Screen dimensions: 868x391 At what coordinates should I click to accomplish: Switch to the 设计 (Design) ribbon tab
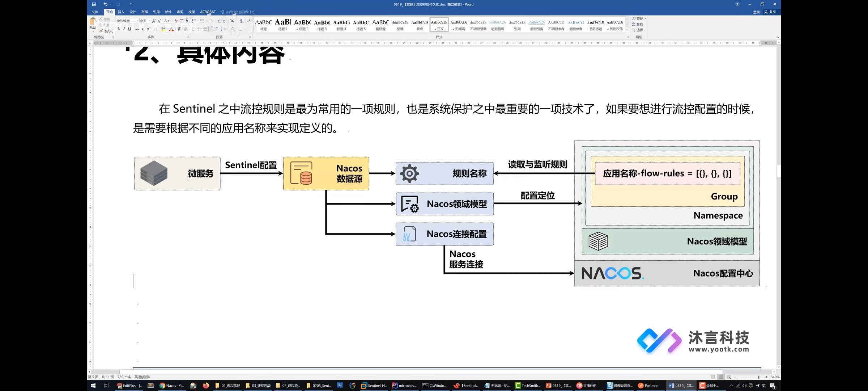point(133,12)
